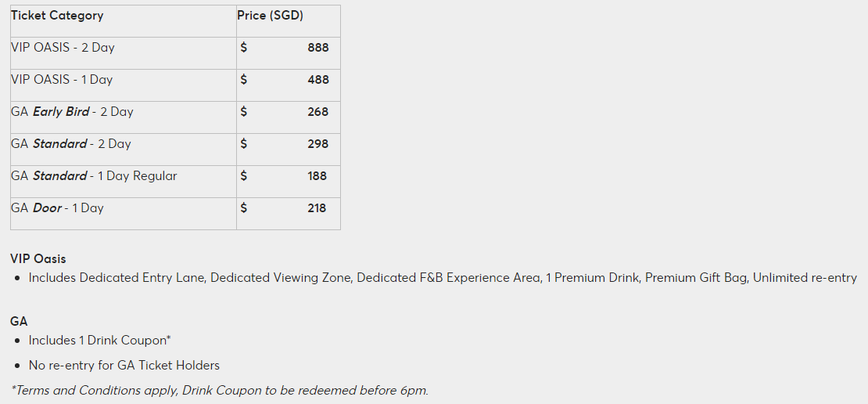
Task: Select the No re-entry for GA bullet
Action: (x=124, y=366)
